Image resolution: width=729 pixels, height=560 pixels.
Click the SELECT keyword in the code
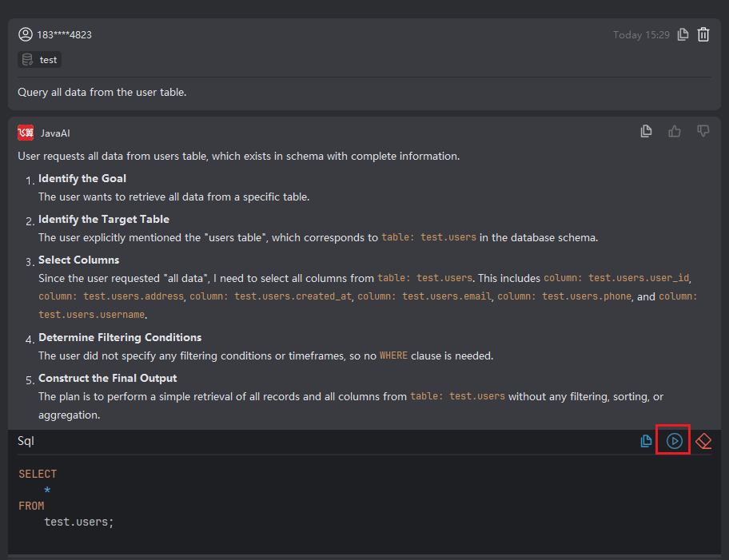38,474
